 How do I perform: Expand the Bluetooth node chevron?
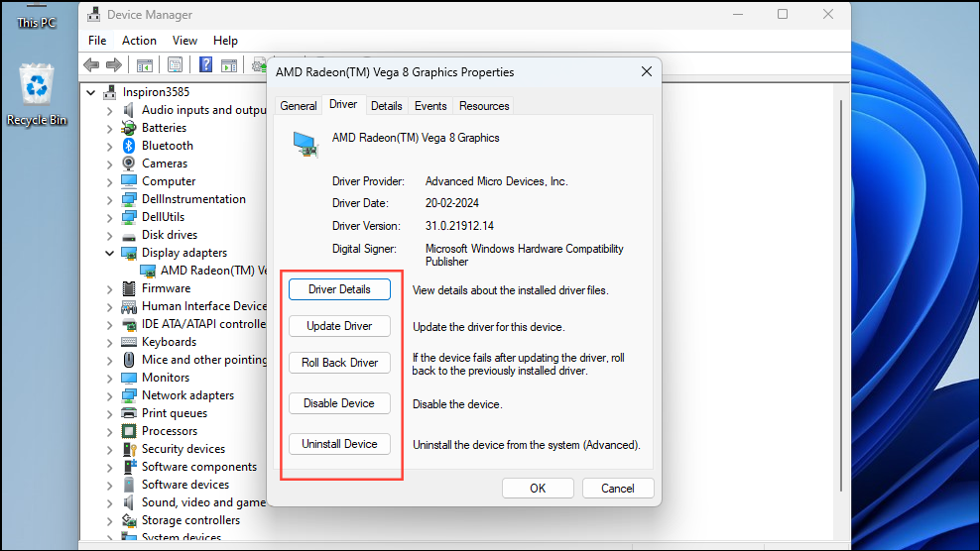[x=109, y=147]
